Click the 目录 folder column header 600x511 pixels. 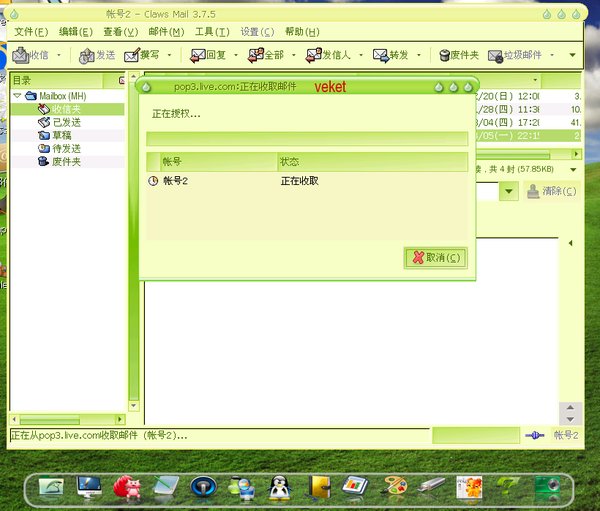click(x=57, y=80)
